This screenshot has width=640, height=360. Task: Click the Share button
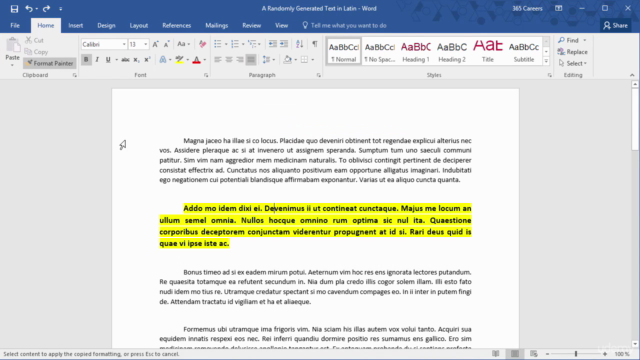(x=616, y=25)
